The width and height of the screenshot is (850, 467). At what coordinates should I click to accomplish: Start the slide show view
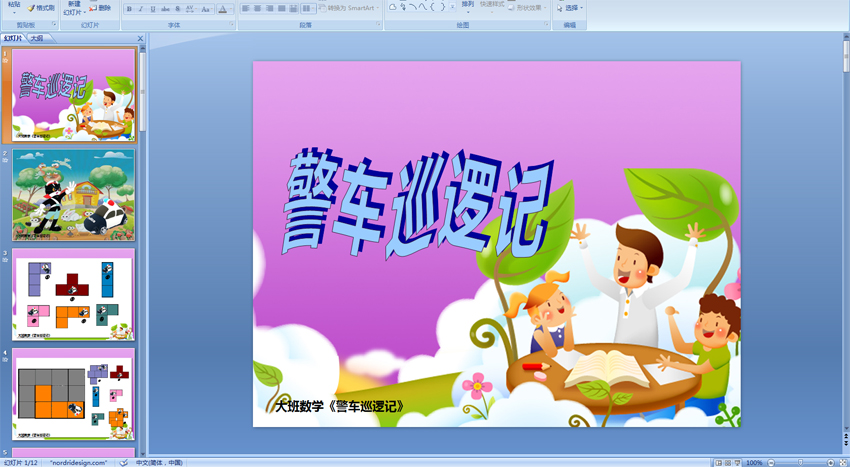point(736,463)
